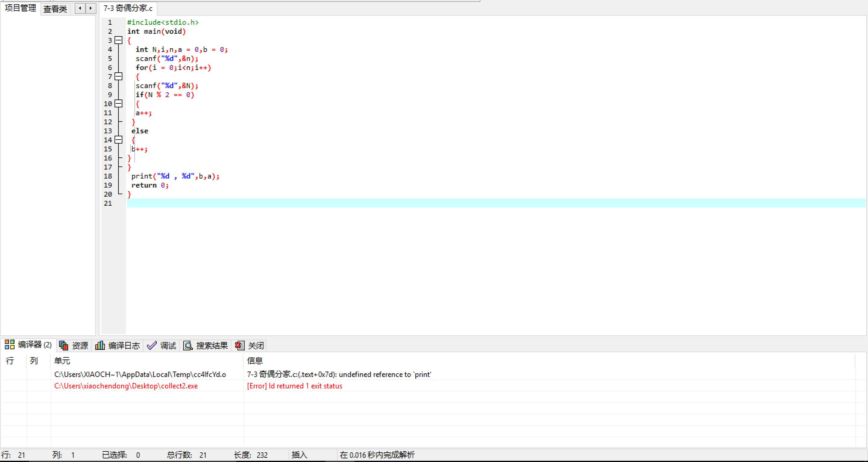Collapse the if-block fold at line 10

(118, 103)
